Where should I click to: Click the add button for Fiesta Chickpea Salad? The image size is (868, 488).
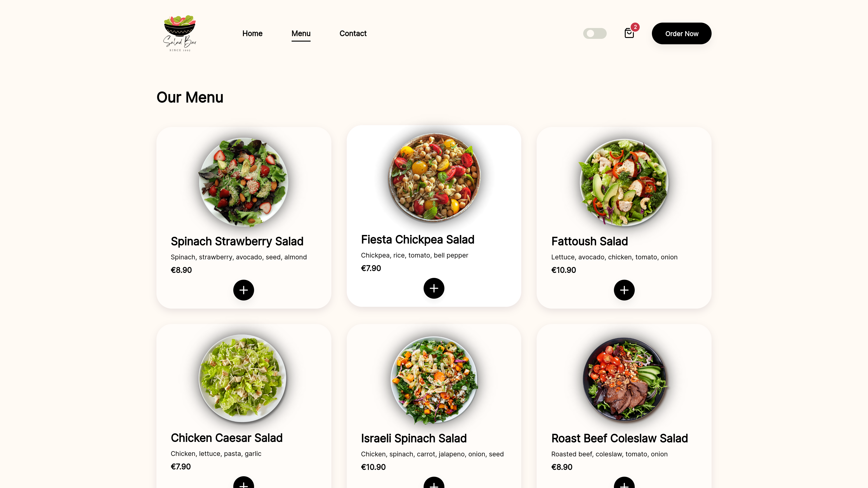(x=434, y=288)
